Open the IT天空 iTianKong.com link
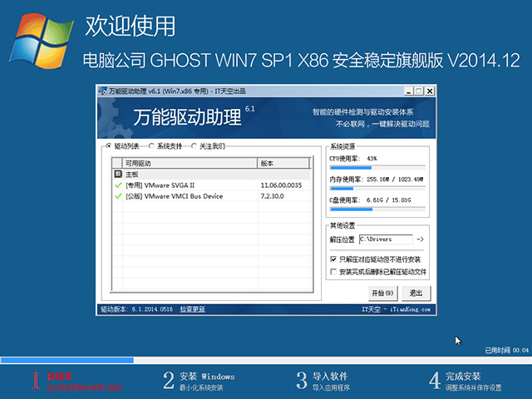The width and height of the screenshot is (532, 399). coord(396,309)
